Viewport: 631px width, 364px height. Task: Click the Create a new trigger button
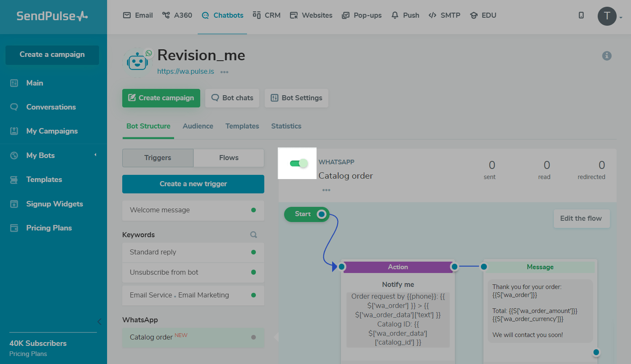193,184
